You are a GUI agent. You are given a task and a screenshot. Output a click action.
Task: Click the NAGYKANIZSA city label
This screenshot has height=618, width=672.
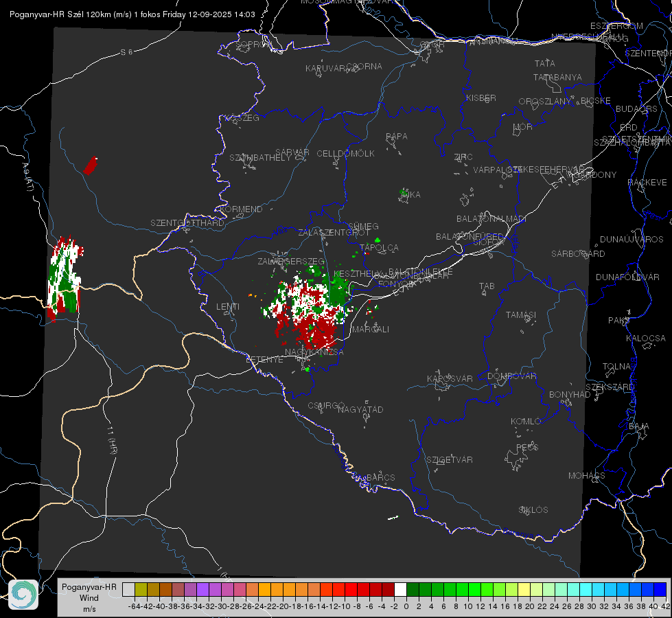314,352
